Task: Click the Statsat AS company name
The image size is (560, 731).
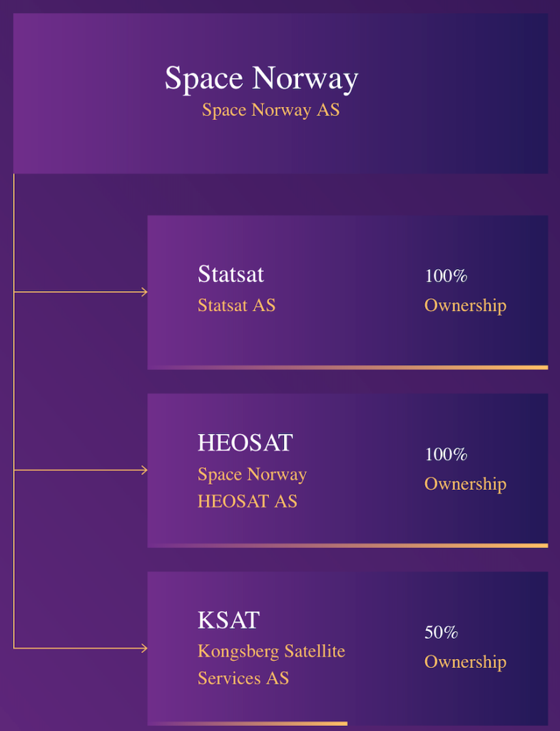Action: [236, 306]
